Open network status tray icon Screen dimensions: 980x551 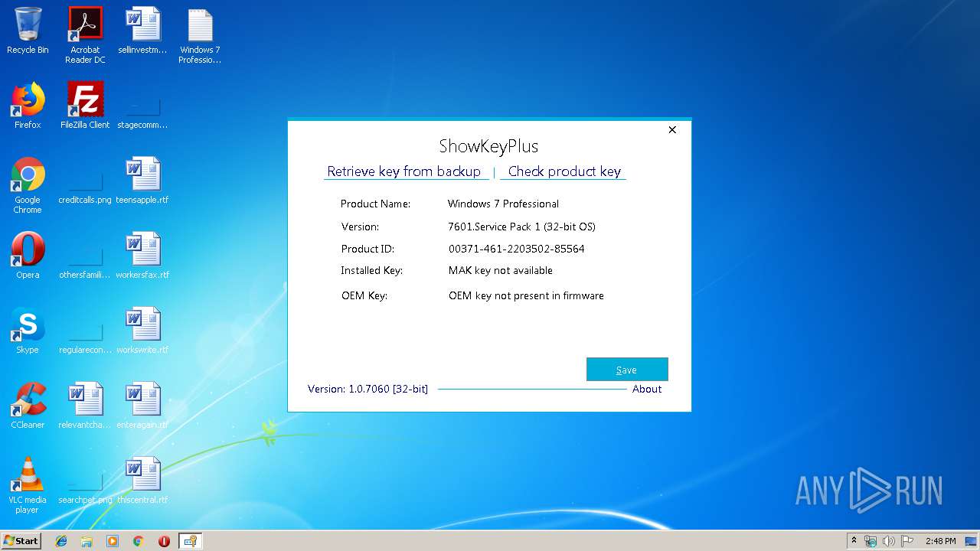[x=871, y=541]
